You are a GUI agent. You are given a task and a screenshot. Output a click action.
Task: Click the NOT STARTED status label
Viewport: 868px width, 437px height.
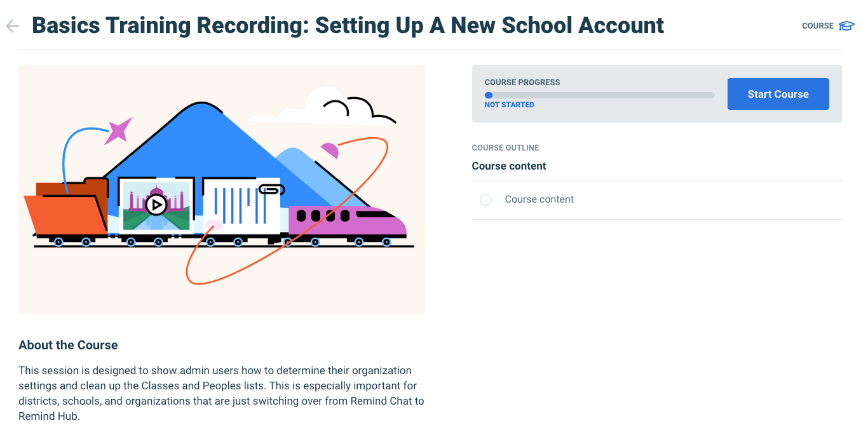coord(509,105)
